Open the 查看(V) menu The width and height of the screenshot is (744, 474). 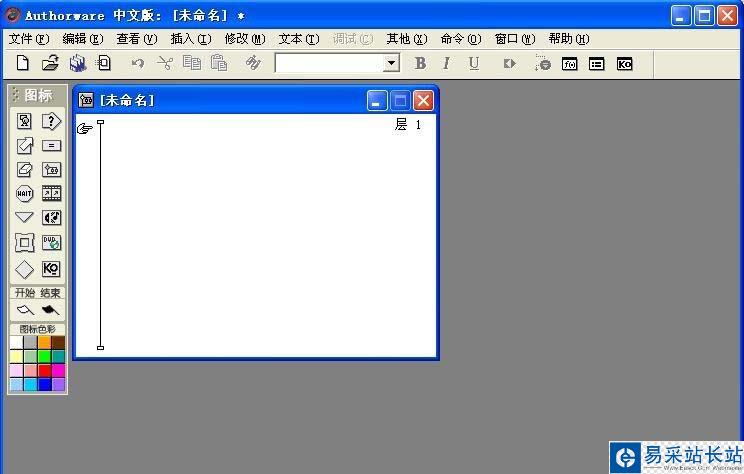pos(137,39)
